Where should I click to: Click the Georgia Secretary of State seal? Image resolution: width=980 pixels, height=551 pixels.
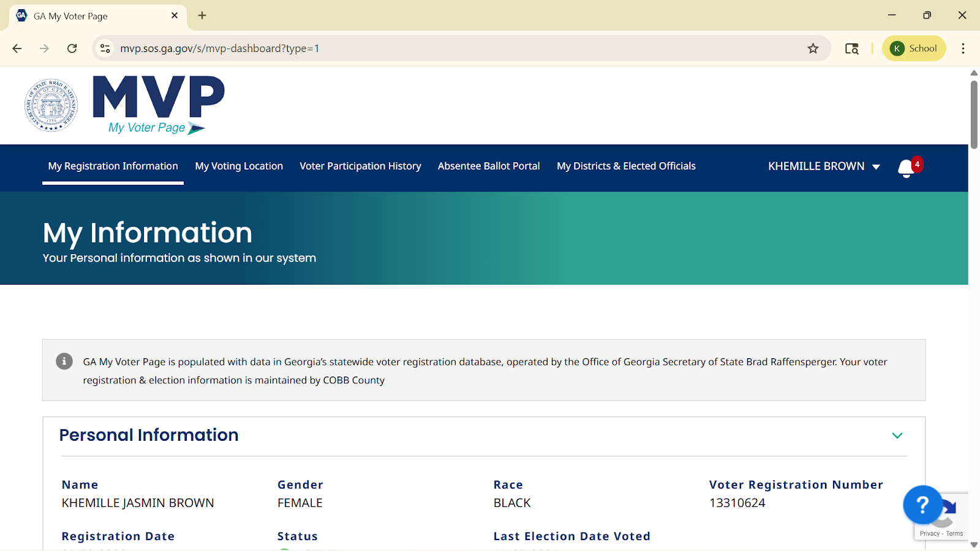(x=51, y=105)
